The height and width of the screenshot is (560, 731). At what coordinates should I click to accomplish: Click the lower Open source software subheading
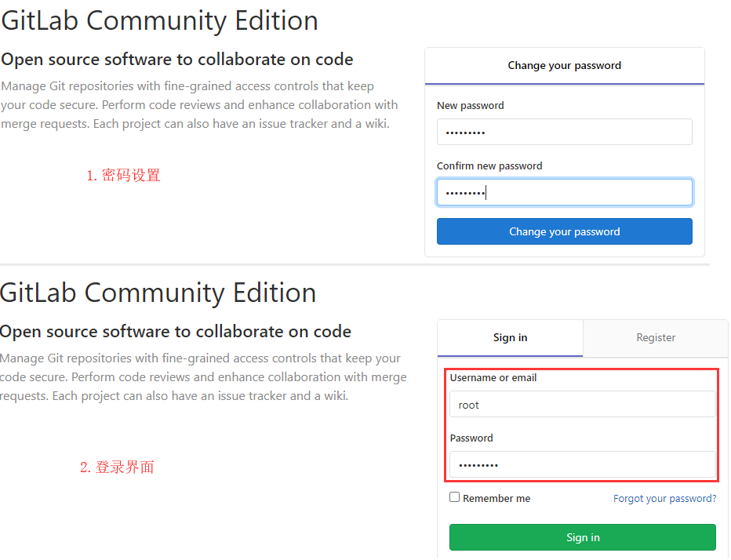pyautogui.click(x=176, y=332)
